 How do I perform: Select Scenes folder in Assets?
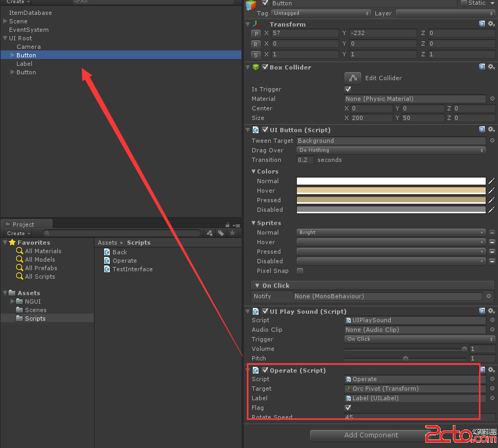click(x=36, y=310)
